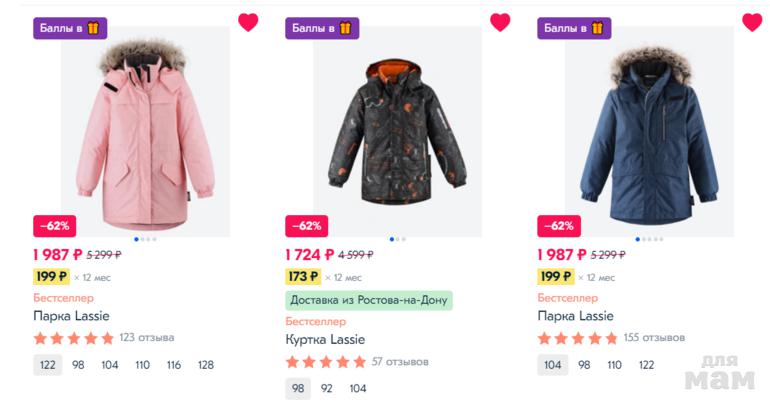Open the five-star rating with 155 reviews
770x404 pixels.
pyautogui.click(x=578, y=338)
